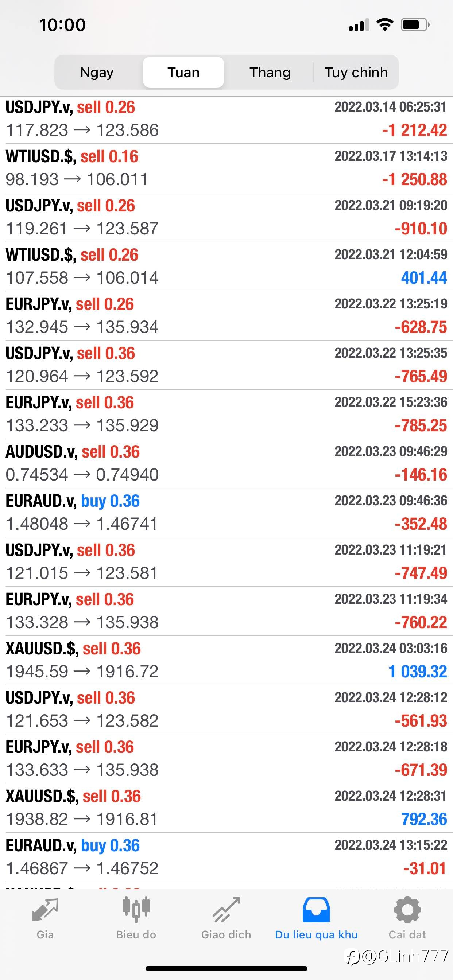Switch to the Thang period tab

tap(270, 72)
